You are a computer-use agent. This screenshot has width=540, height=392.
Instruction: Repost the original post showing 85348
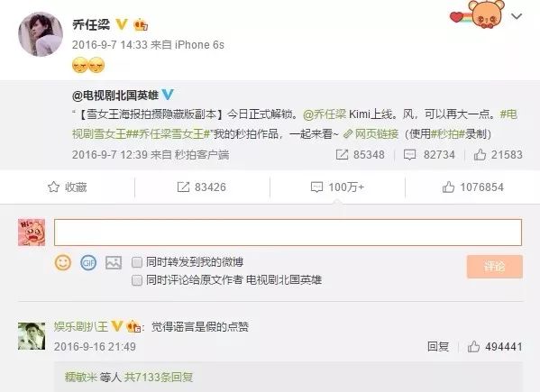360,154
